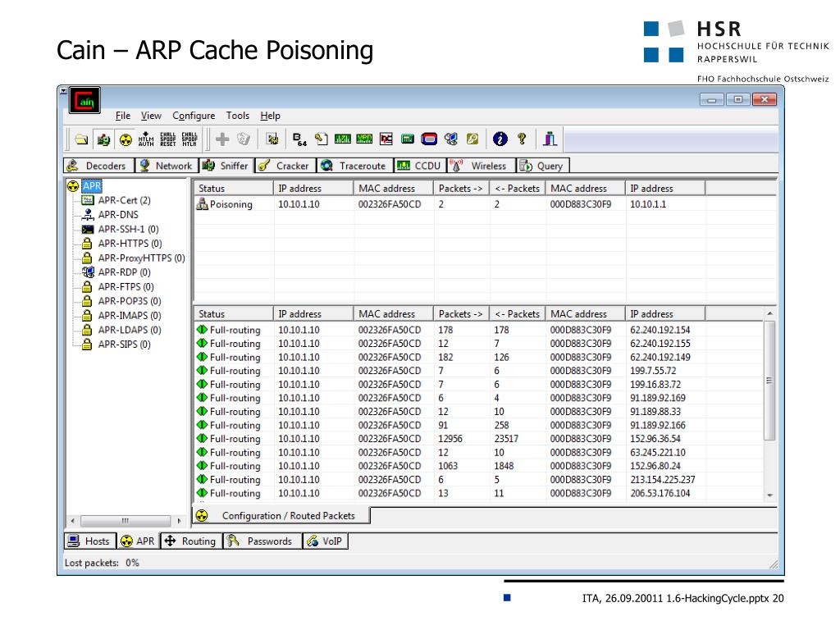
Task: Select the Configuration / Routed Packets tab
Action: [281, 515]
